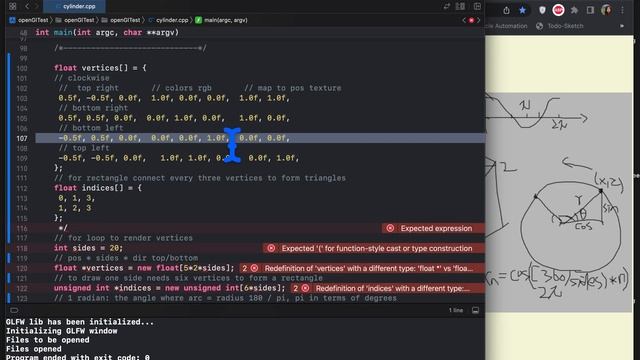This screenshot has width=640, height=360.
Task: Click on 'float indices[] = {' code line
Action: click(x=98, y=188)
